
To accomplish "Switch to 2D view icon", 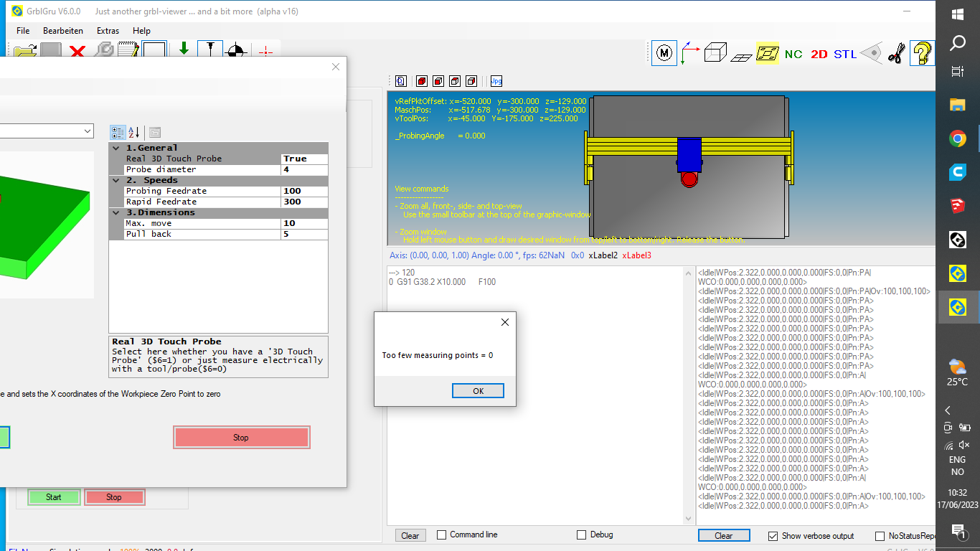I will (819, 55).
